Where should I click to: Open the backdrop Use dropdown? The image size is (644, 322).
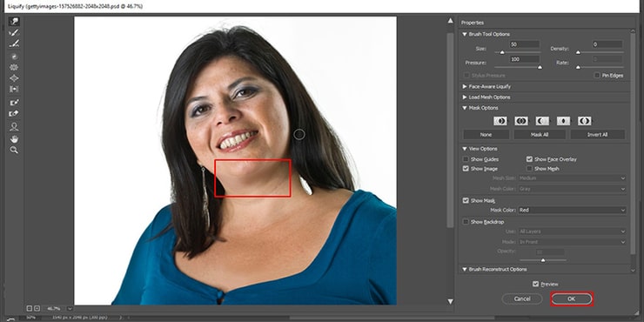(x=572, y=231)
